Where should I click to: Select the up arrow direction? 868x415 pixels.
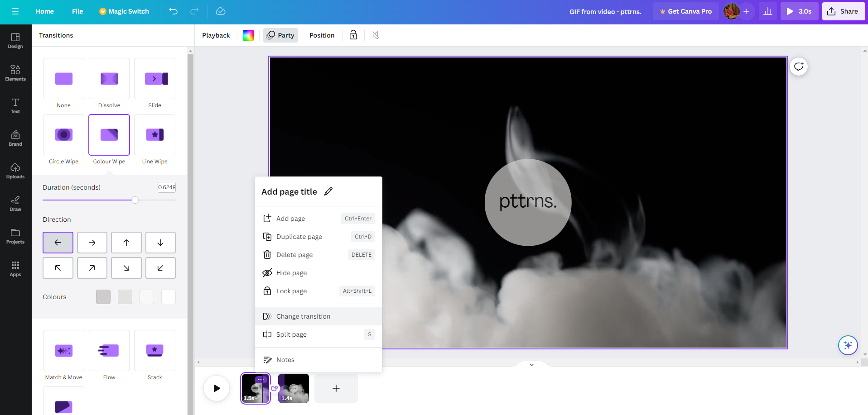coord(126,243)
